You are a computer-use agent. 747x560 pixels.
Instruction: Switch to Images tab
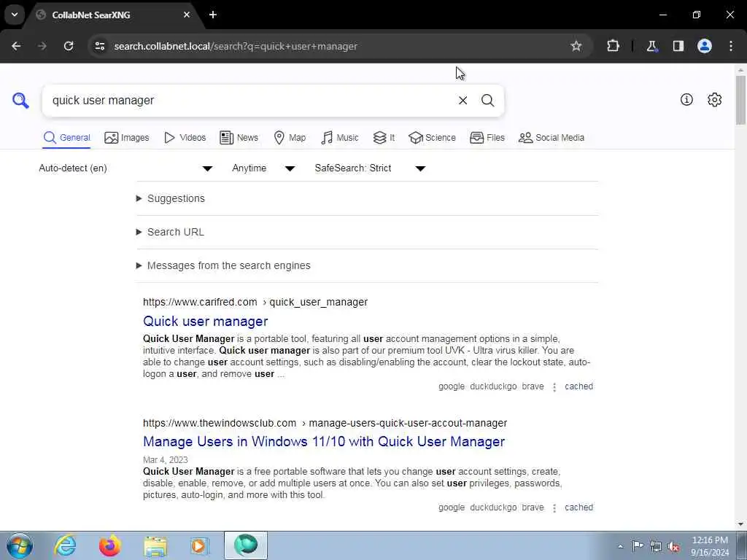[127, 138]
